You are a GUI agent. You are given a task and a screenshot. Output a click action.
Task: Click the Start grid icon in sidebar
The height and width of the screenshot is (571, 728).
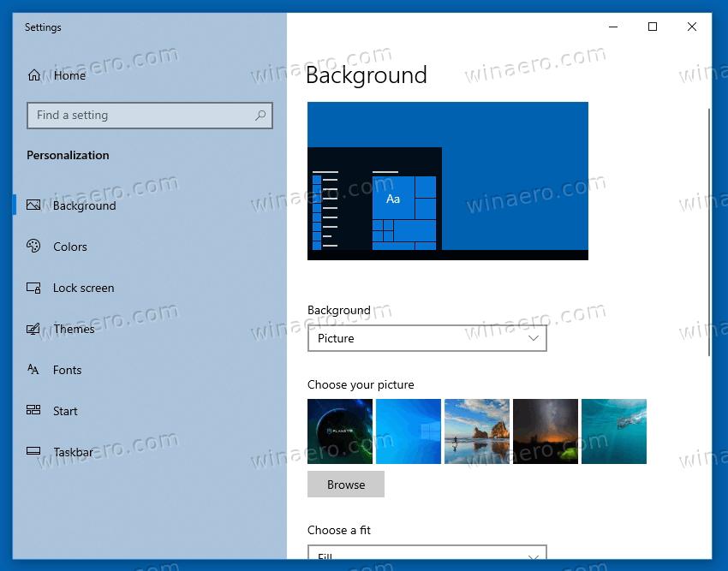(x=34, y=411)
